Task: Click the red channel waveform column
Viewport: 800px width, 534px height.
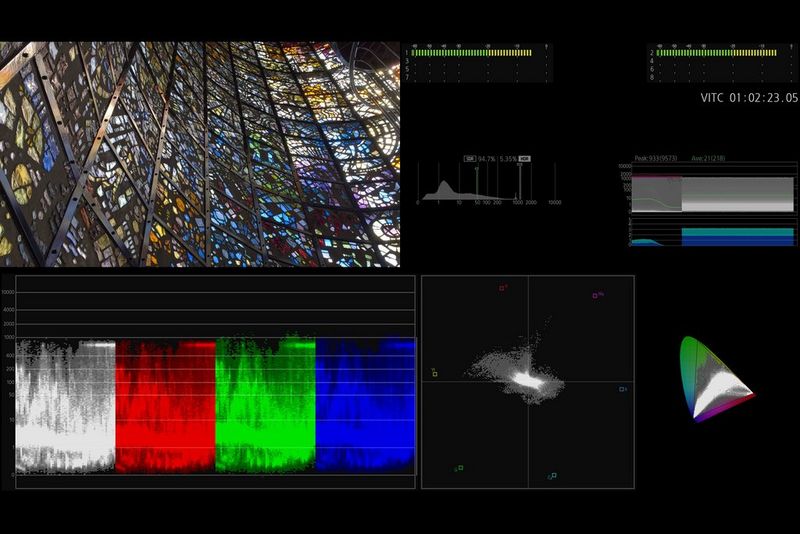Action: 166,405
